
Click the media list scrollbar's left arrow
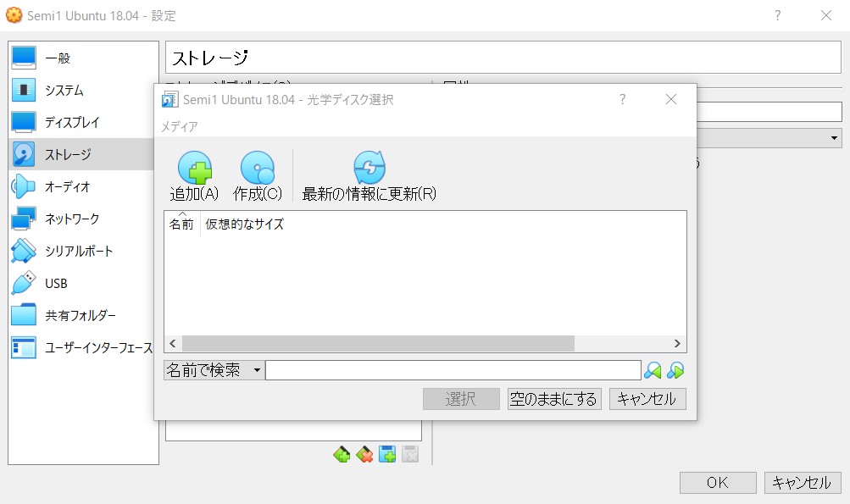coord(173,343)
